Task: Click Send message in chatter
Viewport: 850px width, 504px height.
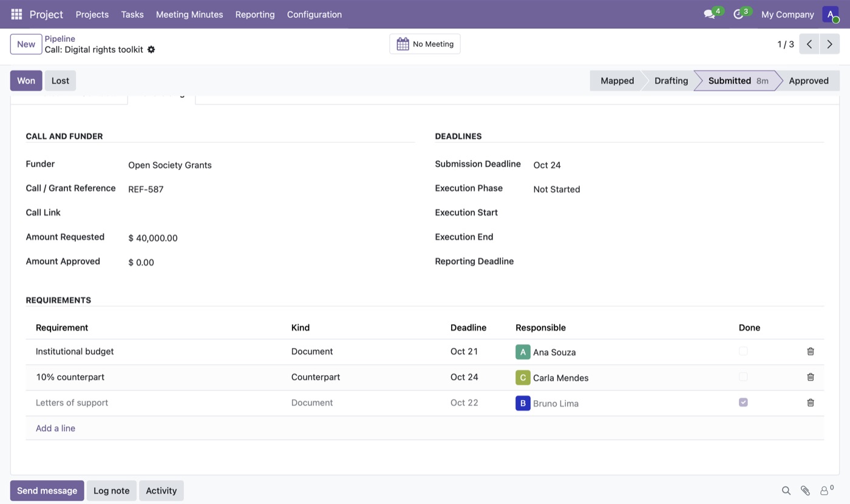Action: [x=47, y=491]
